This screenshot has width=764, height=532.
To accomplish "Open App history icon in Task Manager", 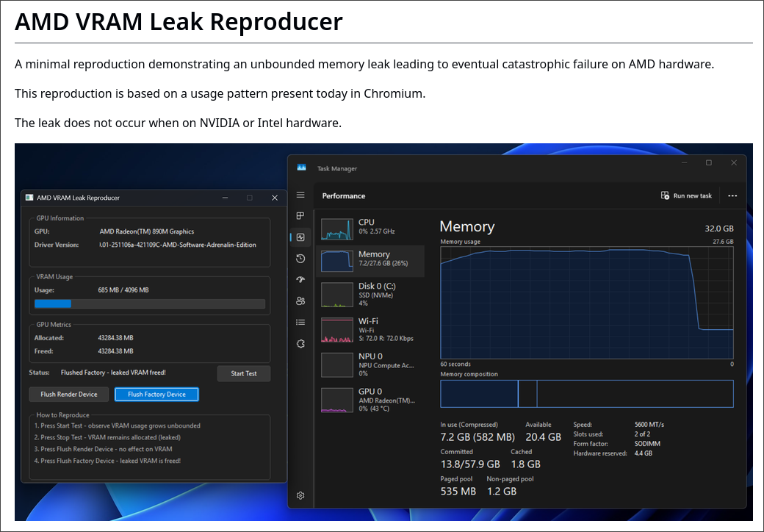I will coord(300,258).
